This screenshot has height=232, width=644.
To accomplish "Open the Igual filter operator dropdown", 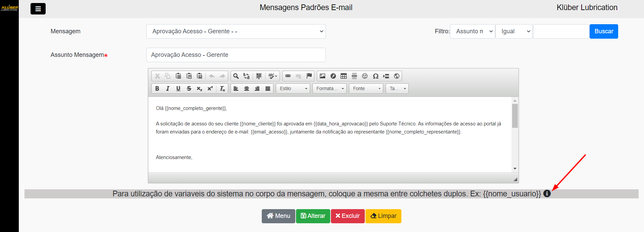I will 514,31.
